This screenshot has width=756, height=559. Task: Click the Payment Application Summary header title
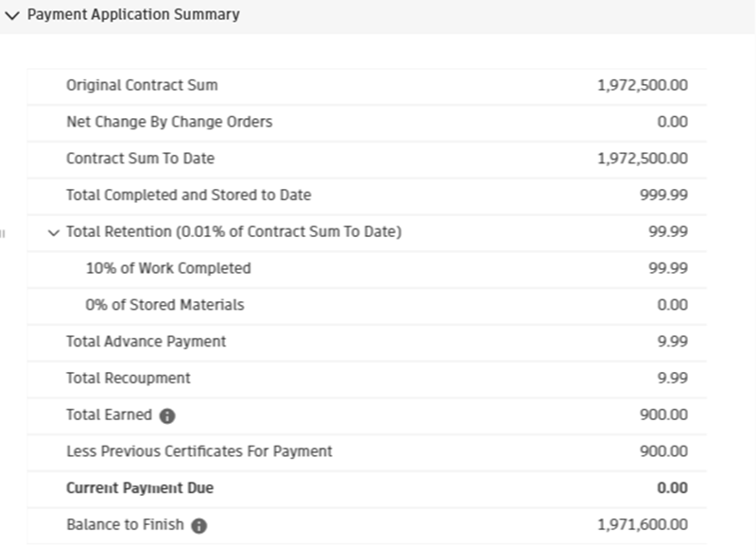[133, 15]
